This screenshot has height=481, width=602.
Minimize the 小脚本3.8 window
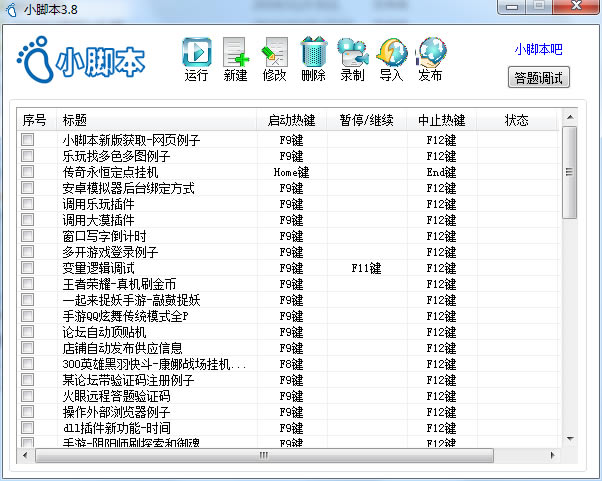click(x=512, y=6)
